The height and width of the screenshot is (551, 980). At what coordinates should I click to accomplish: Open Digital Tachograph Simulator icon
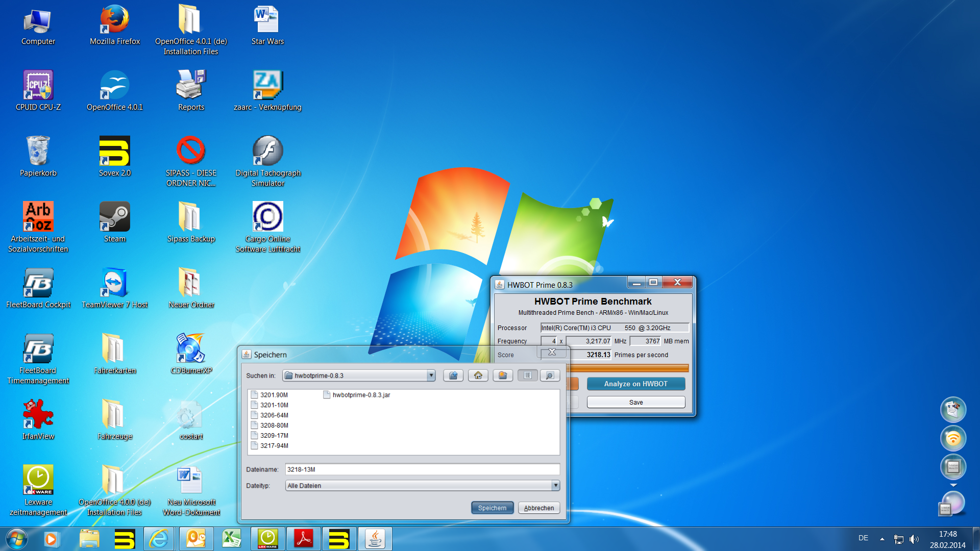(x=267, y=161)
